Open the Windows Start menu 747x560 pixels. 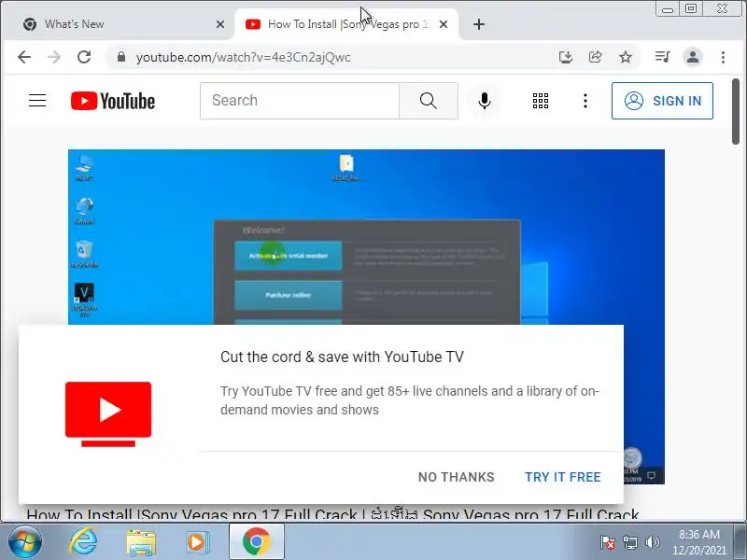[x=24, y=542]
